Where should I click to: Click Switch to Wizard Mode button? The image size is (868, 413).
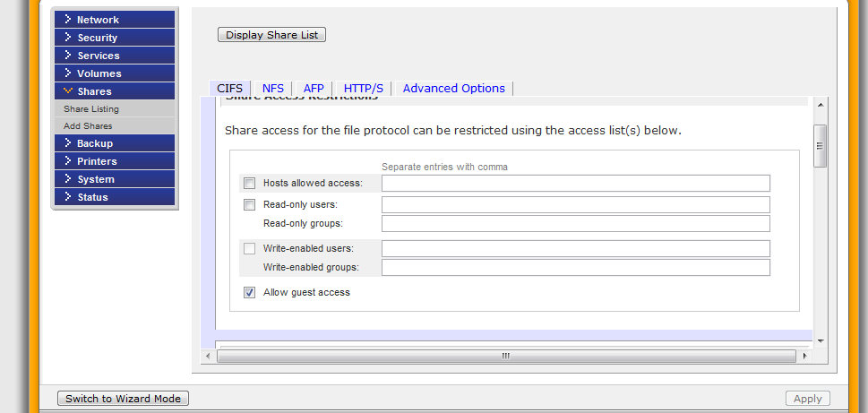124,399
